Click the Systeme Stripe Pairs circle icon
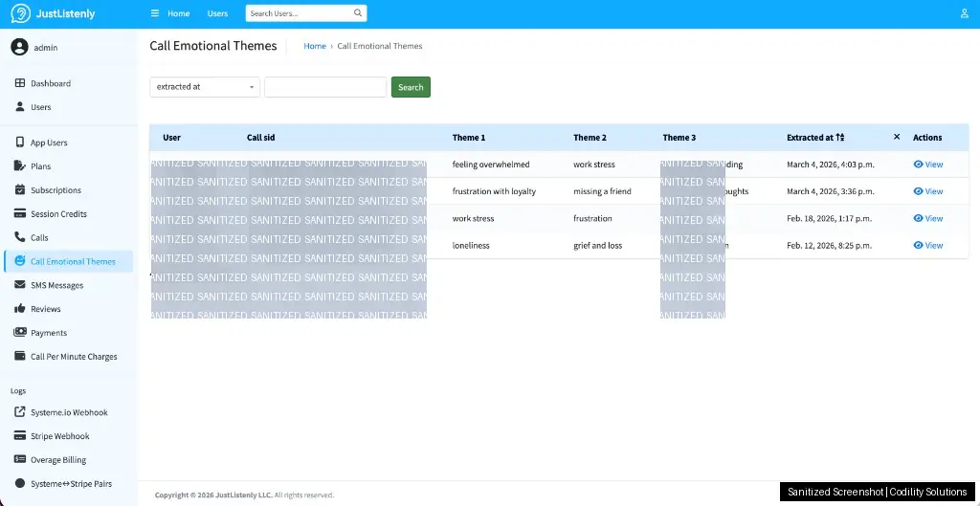980x506 pixels. (20, 483)
